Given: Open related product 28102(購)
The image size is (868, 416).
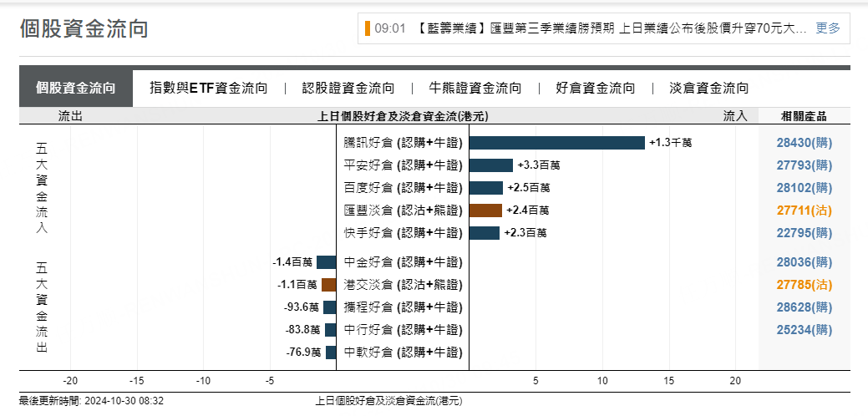Looking at the screenshot, I should [805, 187].
